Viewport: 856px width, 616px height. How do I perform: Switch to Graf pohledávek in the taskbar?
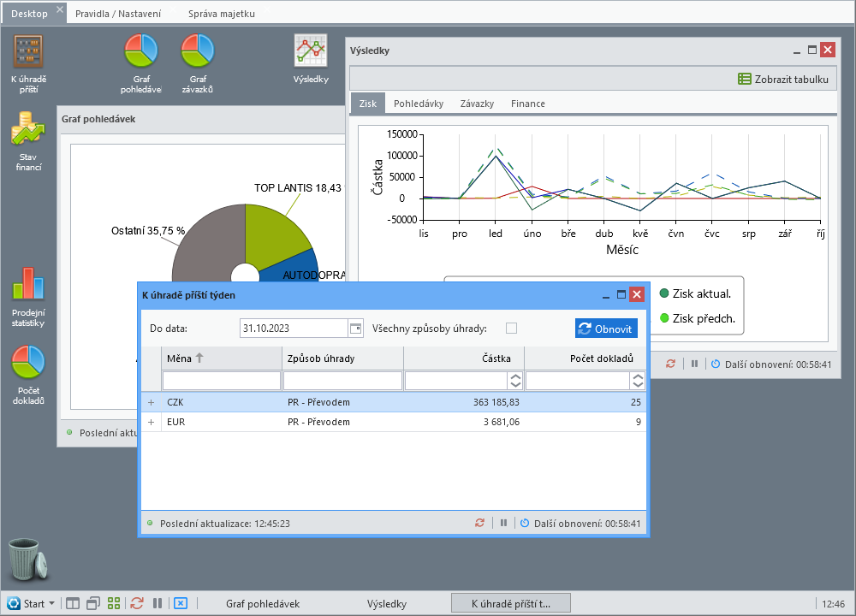263,603
